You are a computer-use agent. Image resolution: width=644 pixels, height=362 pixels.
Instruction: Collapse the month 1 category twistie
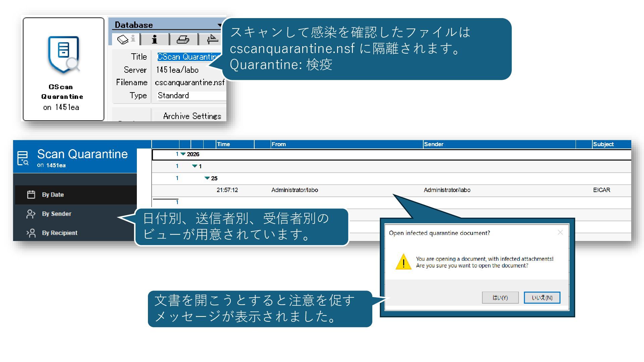(x=195, y=166)
